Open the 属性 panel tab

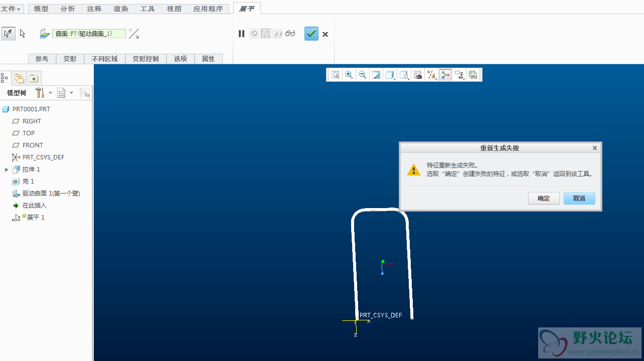tap(209, 59)
